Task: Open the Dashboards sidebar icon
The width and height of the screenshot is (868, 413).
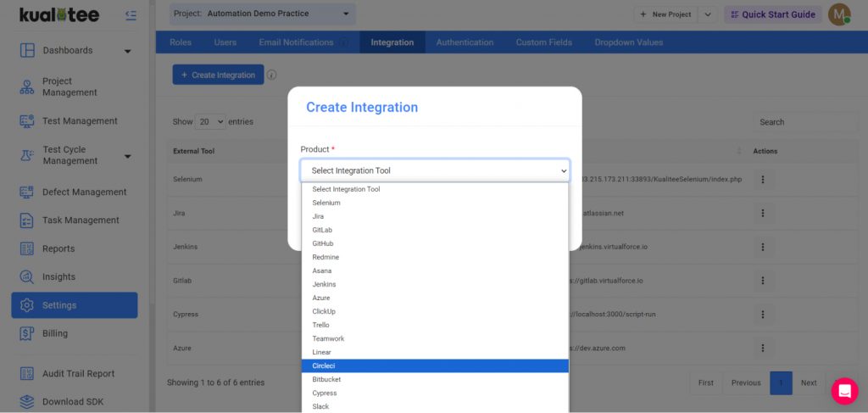Action: point(27,50)
